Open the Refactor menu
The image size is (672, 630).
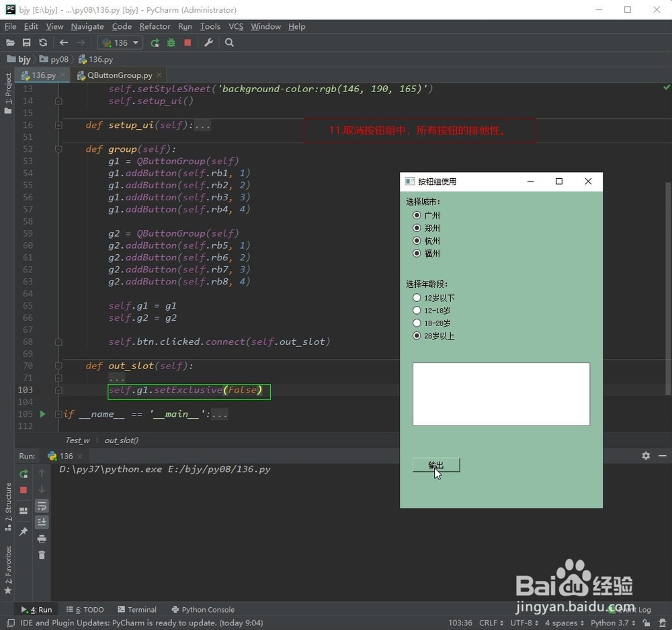click(x=155, y=26)
